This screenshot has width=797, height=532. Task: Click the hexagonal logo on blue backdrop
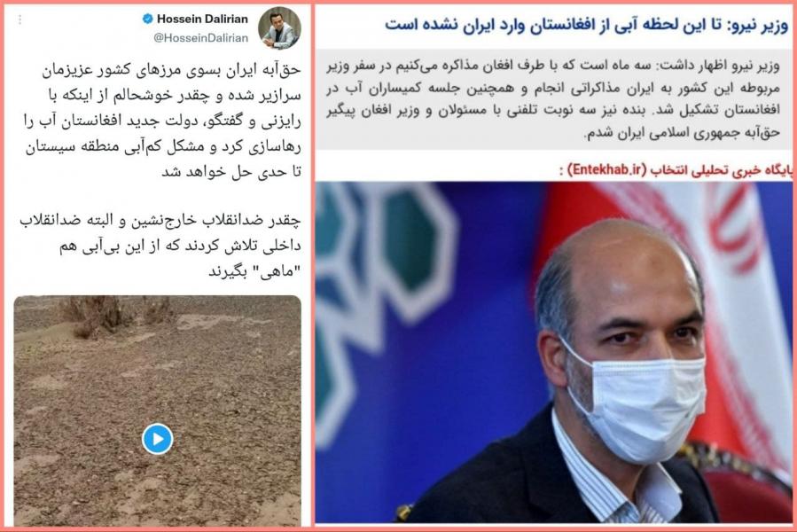pyautogui.click(x=387, y=285)
